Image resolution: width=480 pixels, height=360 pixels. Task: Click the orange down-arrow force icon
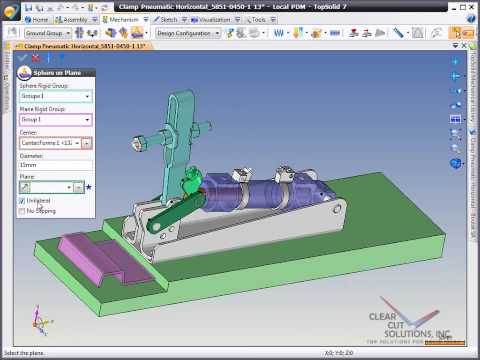[x=298, y=33]
